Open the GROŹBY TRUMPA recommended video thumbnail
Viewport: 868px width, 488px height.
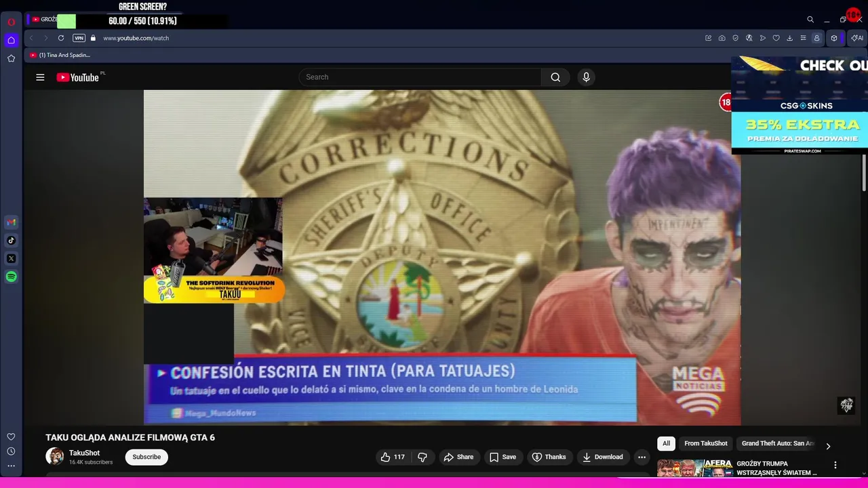[694, 468]
